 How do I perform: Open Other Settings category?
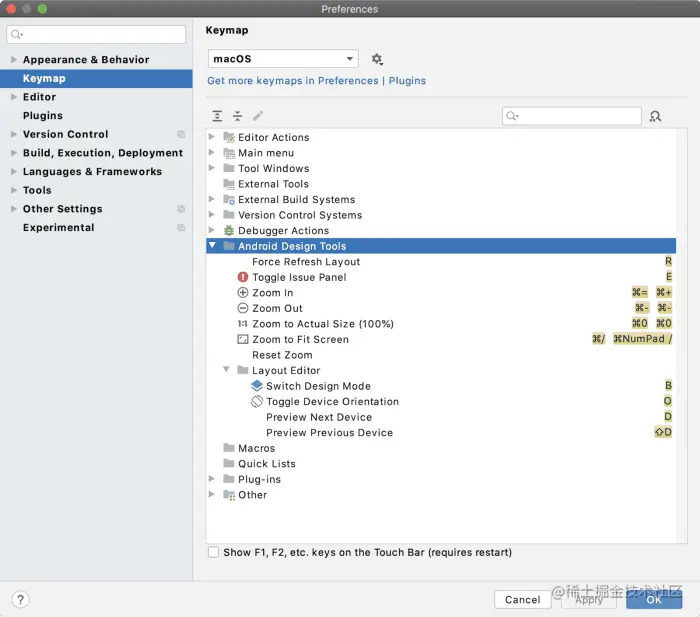click(62, 209)
